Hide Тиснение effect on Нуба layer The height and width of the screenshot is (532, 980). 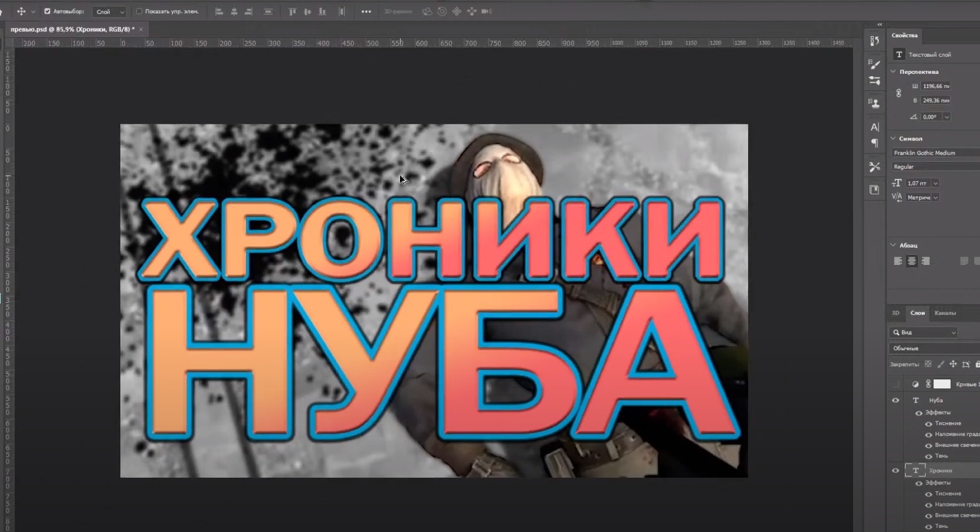click(929, 424)
